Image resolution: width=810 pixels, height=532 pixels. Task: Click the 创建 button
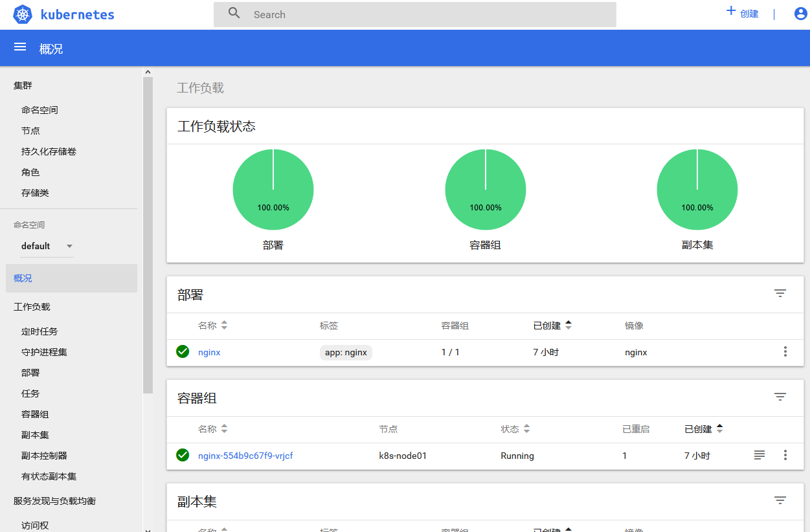742,13
